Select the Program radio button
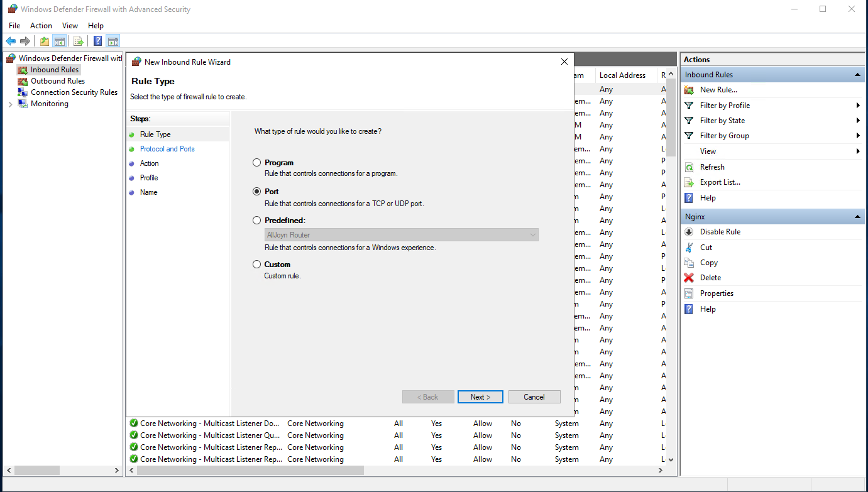 point(256,163)
